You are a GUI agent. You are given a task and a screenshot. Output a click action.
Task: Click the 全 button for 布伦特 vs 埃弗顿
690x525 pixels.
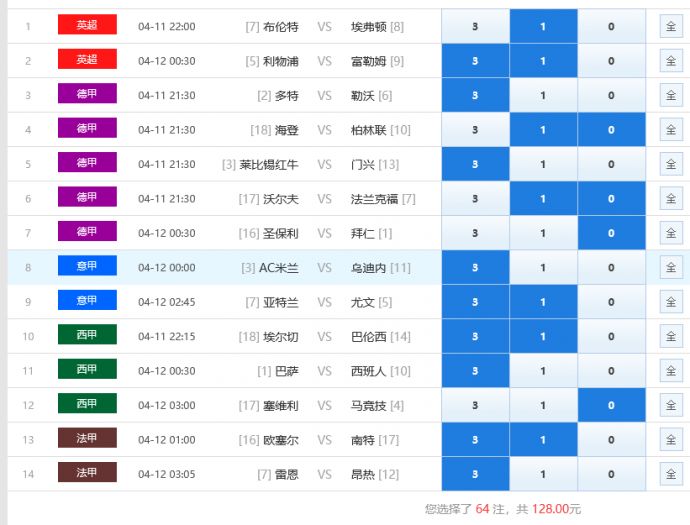point(670,27)
